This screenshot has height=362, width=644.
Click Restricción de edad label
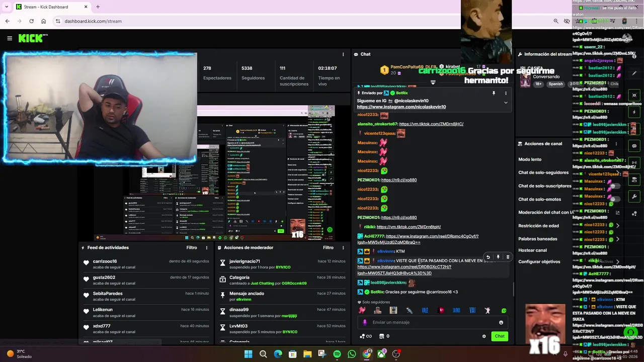[538, 226]
